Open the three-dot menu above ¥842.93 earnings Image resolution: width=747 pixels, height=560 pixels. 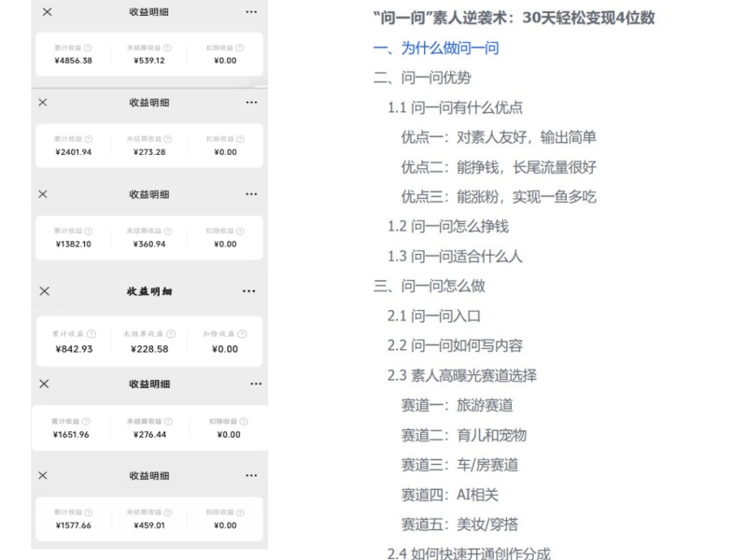tap(248, 291)
